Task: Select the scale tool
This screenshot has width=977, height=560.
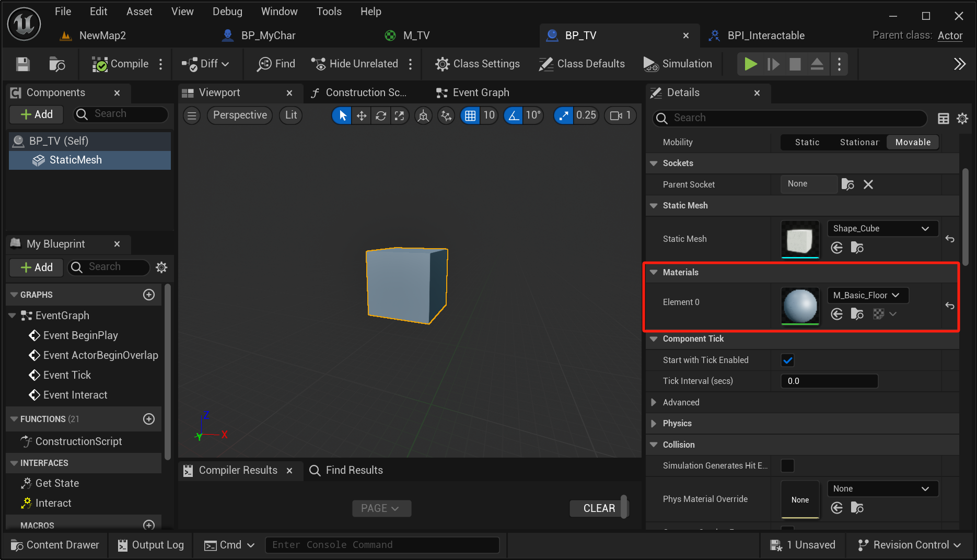Action: click(x=400, y=115)
